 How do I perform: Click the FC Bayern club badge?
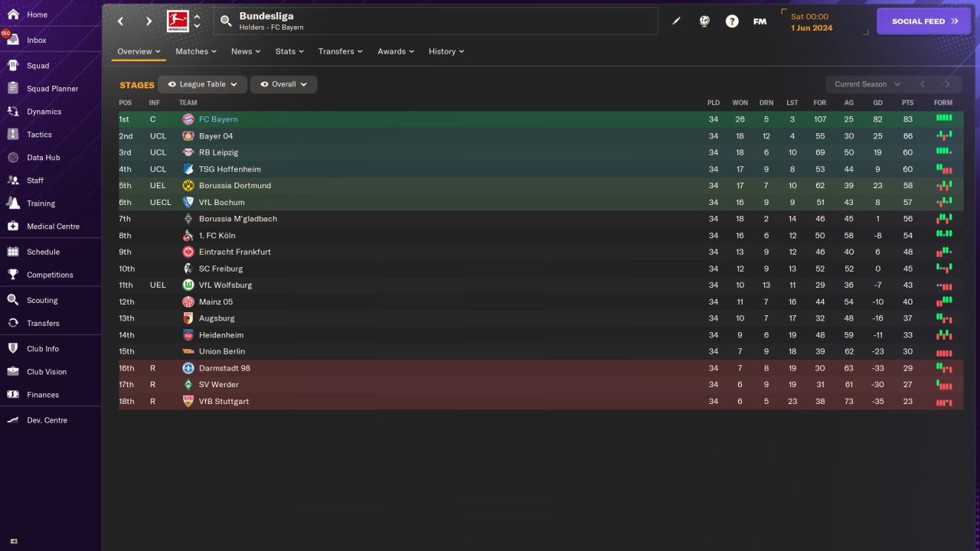188,119
